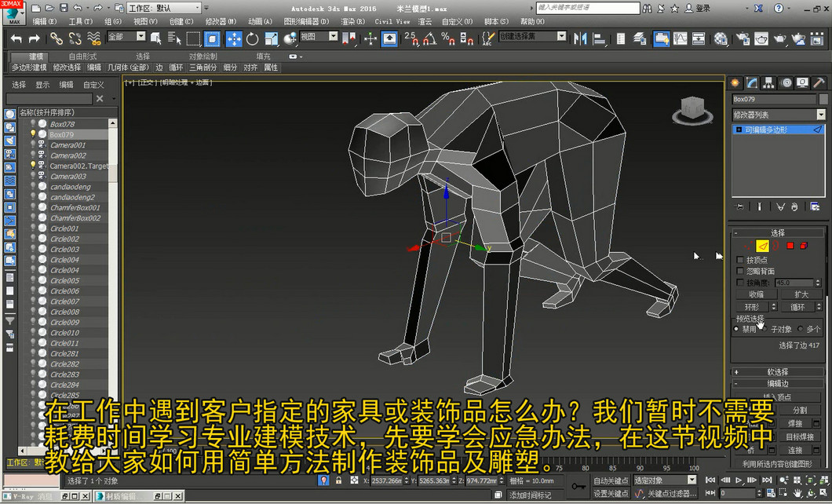This screenshot has width=832, height=504.
Task: Click the Align tool icon
Action: [x=599, y=38]
